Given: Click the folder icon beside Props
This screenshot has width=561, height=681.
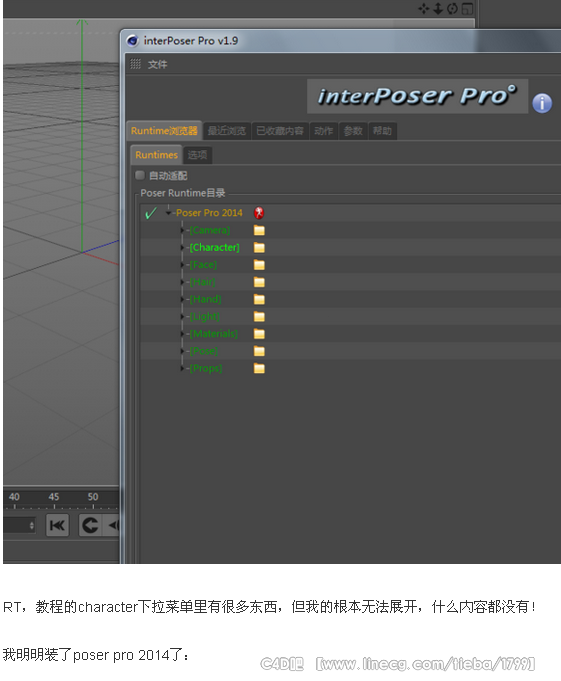Looking at the screenshot, I should 259,368.
